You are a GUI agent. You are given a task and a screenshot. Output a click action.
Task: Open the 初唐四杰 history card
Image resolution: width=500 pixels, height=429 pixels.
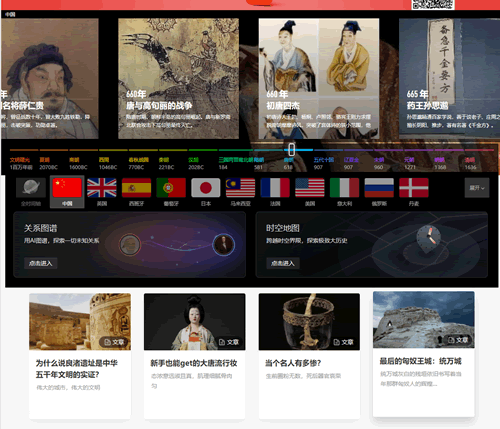click(319, 79)
